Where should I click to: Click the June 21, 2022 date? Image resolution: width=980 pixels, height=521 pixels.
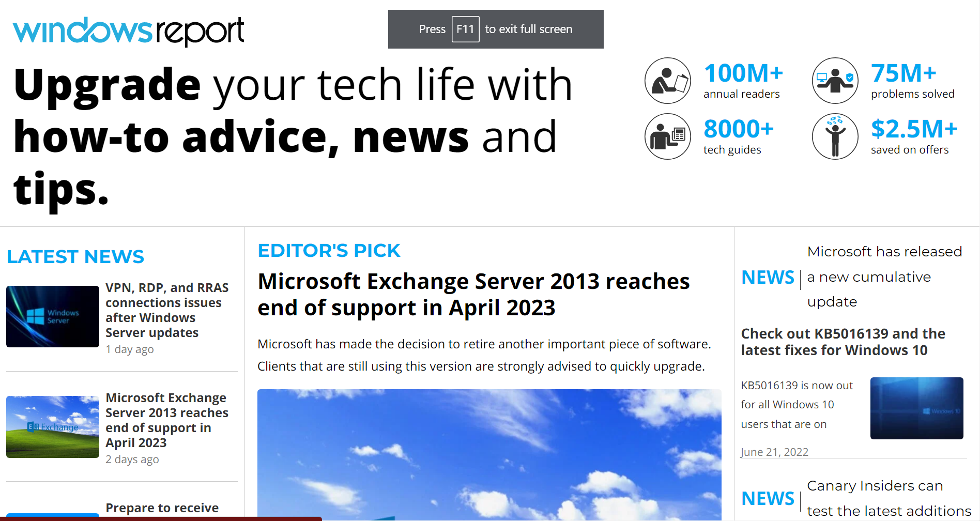(774, 452)
